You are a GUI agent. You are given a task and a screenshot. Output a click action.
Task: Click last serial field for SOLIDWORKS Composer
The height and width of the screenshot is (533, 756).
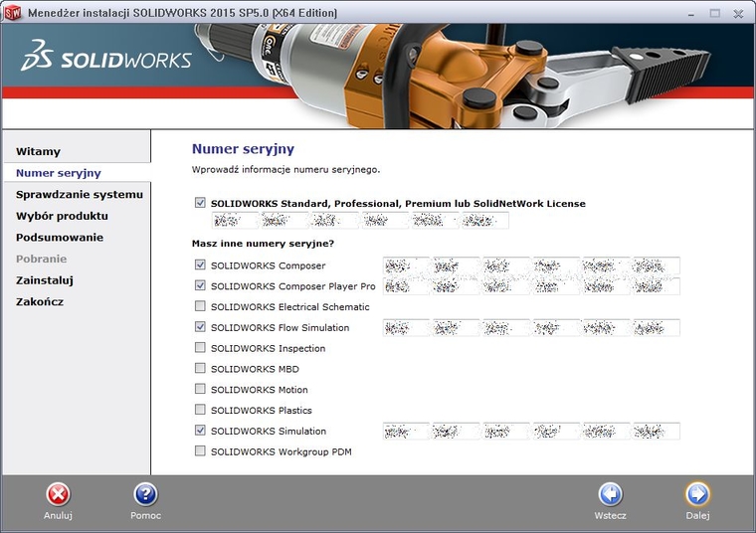657,266
